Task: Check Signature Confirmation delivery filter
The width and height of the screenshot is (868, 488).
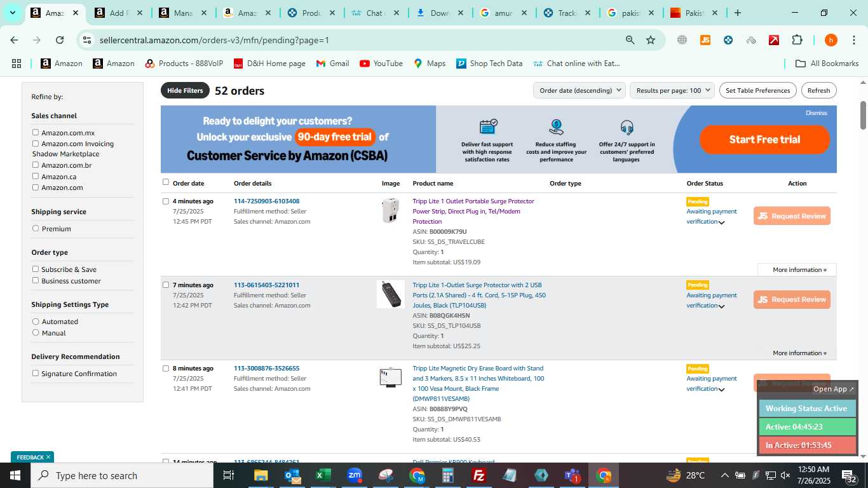Action: point(36,374)
